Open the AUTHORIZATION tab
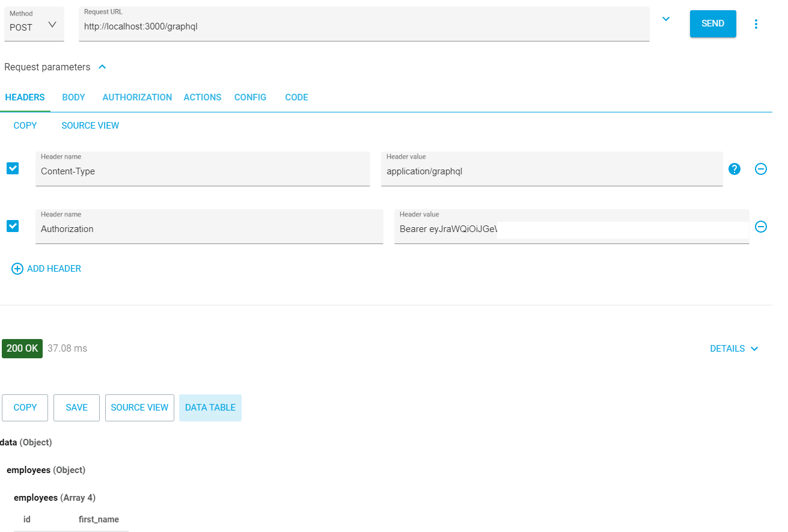This screenshot has width=788, height=532. pyautogui.click(x=137, y=97)
